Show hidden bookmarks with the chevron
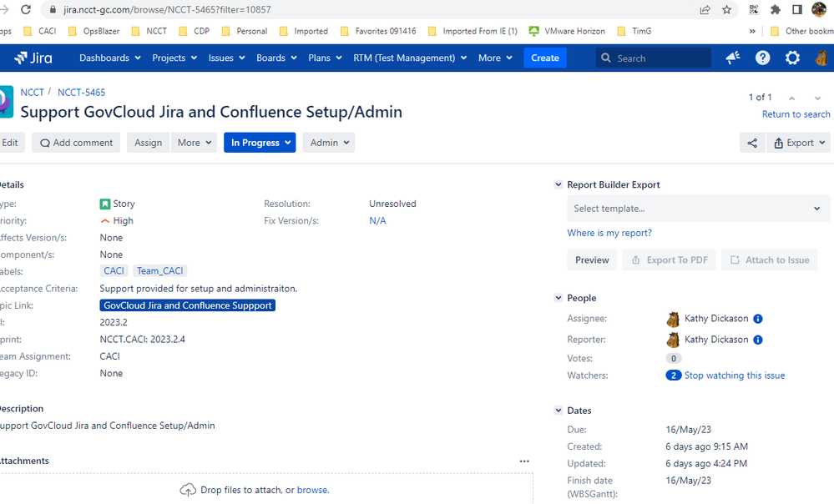This screenshot has width=834, height=504. coord(752,31)
